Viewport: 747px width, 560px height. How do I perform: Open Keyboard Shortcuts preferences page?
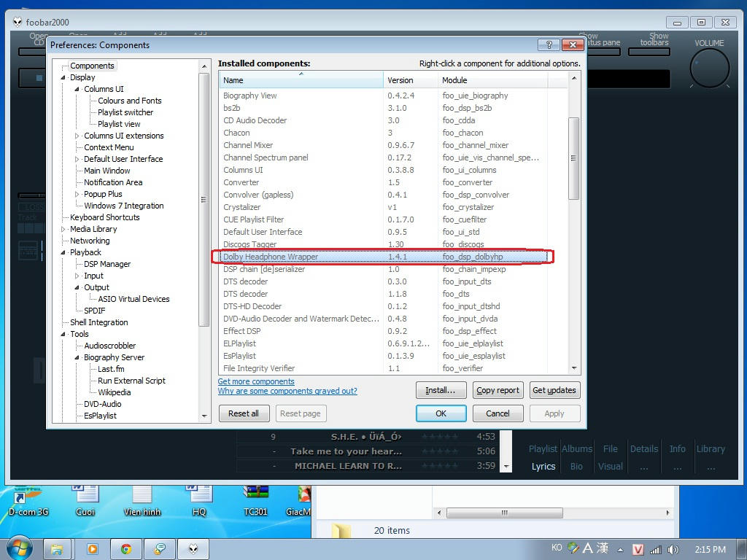pyautogui.click(x=105, y=217)
